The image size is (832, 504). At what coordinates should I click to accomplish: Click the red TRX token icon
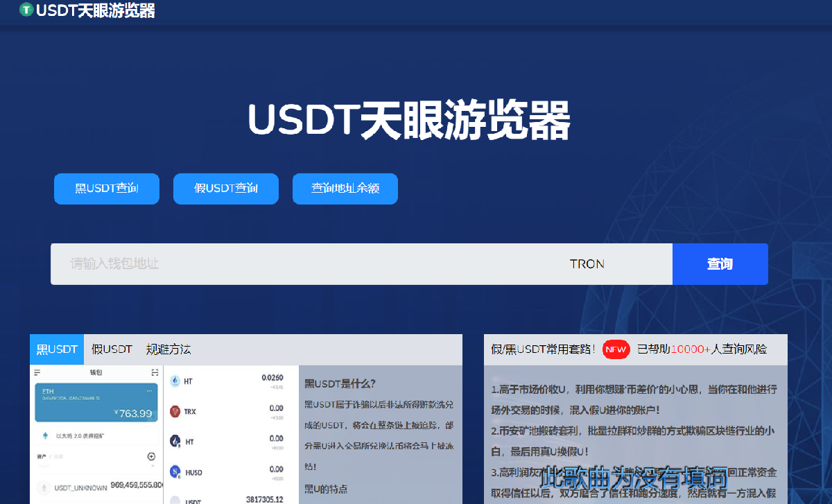click(174, 411)
